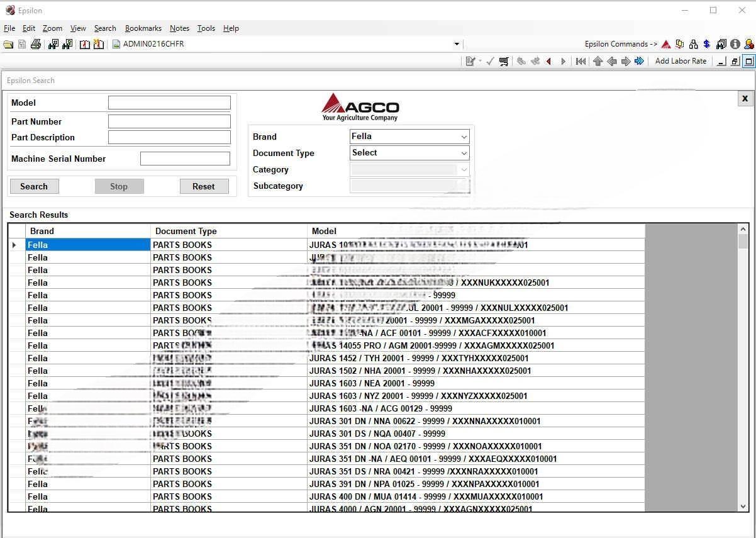Open the Bookmarks menu

[143, 28]
